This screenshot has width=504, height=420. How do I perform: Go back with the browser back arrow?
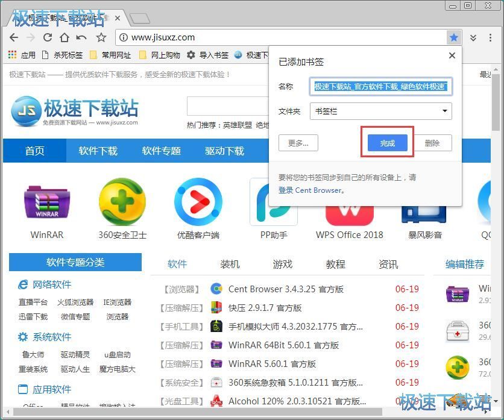14,37
